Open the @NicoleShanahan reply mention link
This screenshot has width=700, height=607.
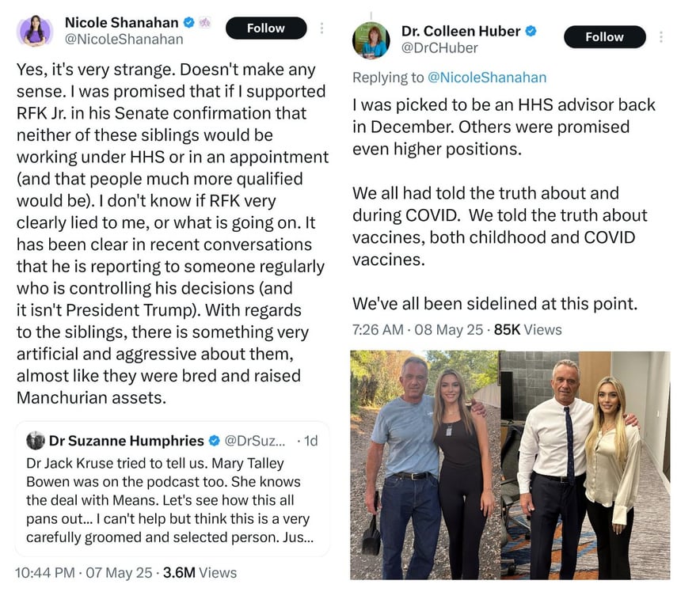point(487,78)
